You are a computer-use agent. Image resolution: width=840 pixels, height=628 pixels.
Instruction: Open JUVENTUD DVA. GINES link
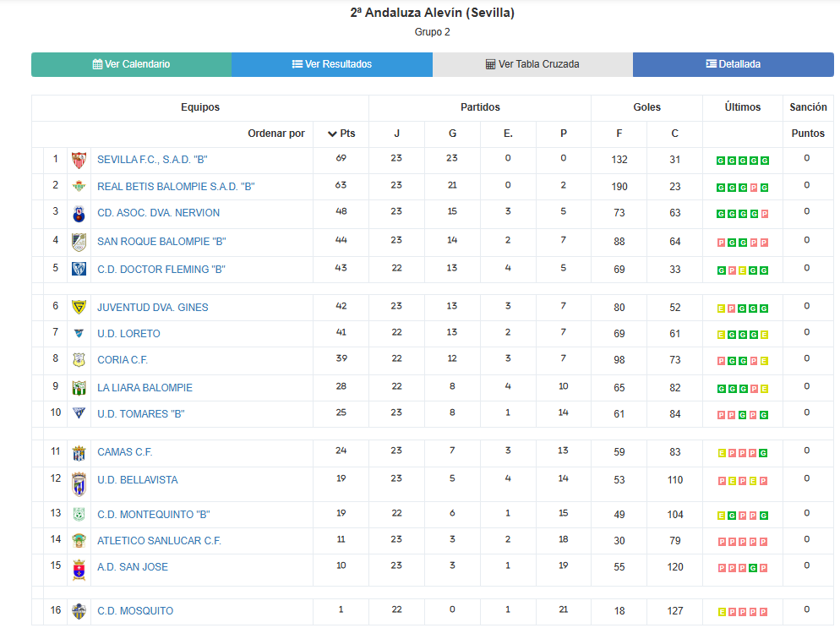tap(153, 308)
